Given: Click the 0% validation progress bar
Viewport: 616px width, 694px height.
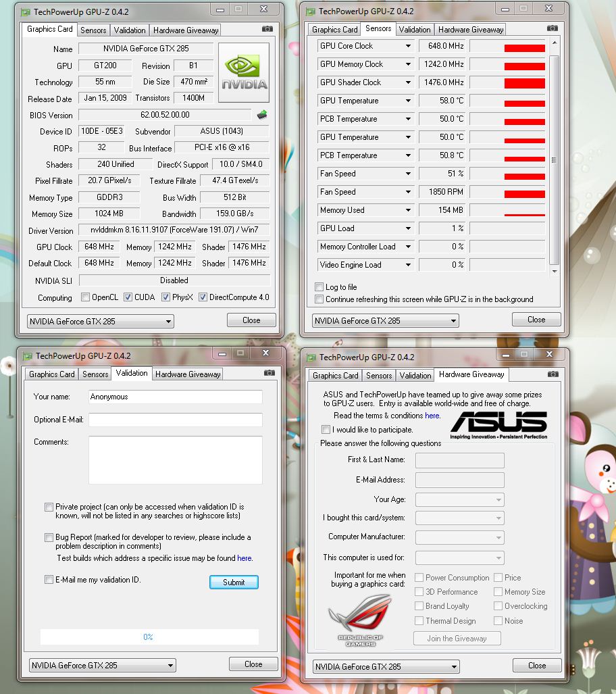Looking at the screenshot, I should click(149, 637).
